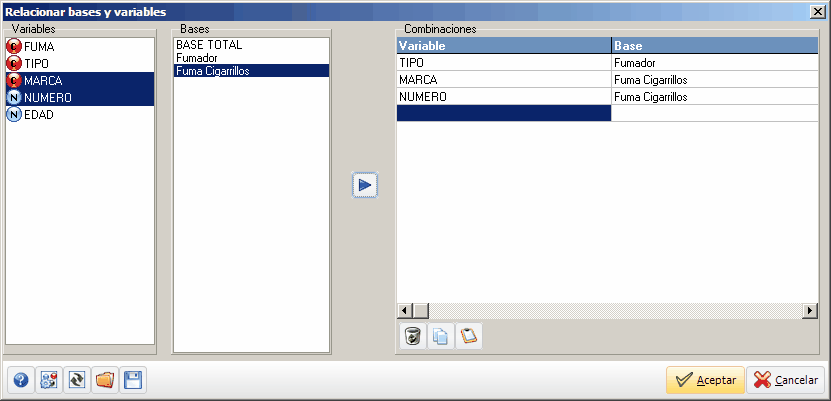
Task: Click the floppy disk save icon
Action: point(133,380)
